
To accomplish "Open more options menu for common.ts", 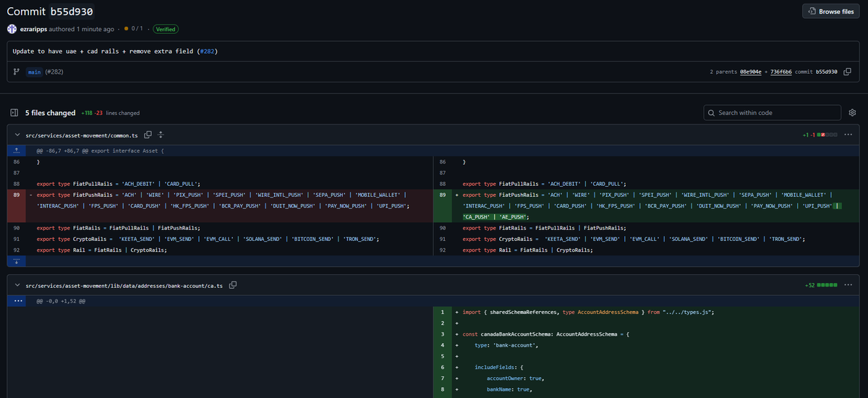I will coord(848,135).
